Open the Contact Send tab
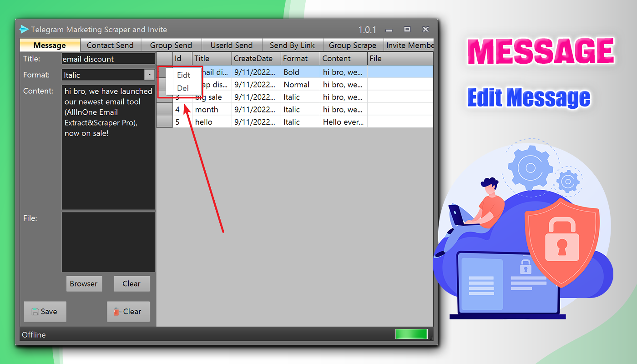637x364 pixels. coord(110,45)
